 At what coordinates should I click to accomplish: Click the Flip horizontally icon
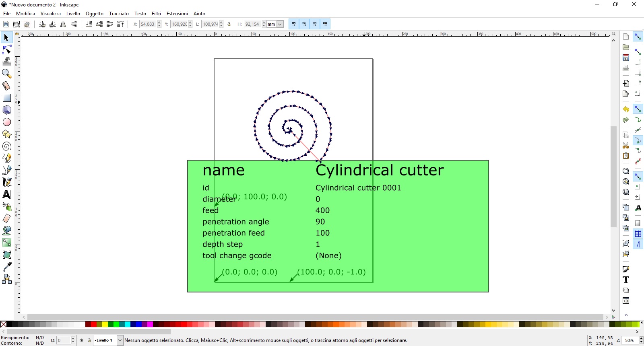63,24
